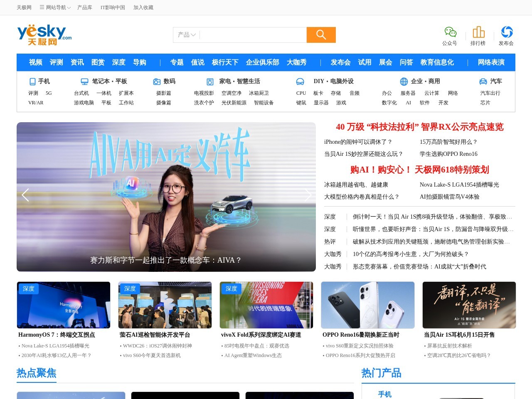Open the WeChat 公众号 icon

[450, 32]
